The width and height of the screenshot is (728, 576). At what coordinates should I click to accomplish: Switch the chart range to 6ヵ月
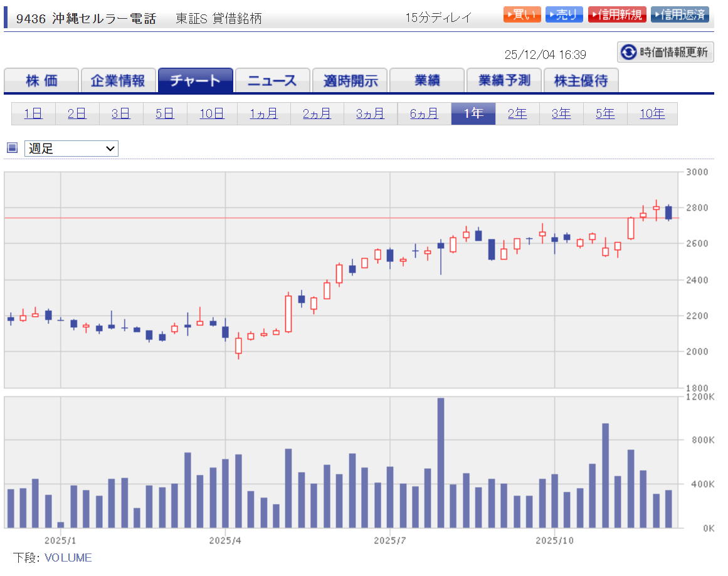424,114
